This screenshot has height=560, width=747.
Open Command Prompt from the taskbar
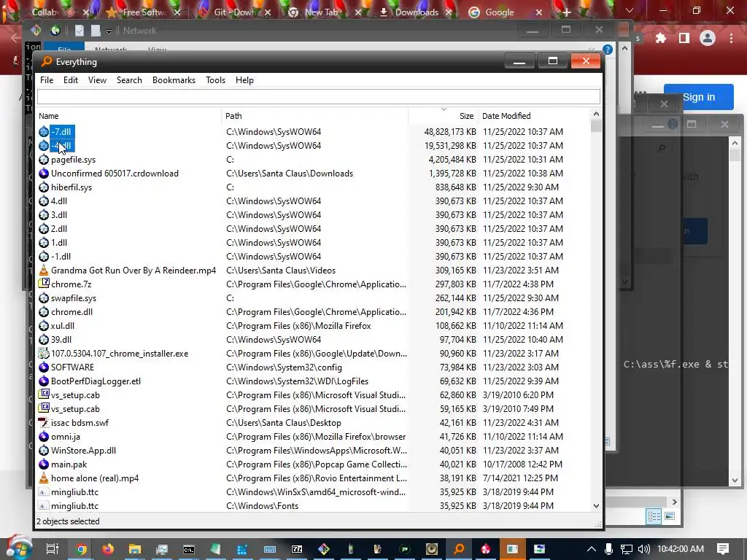(189, 549)
